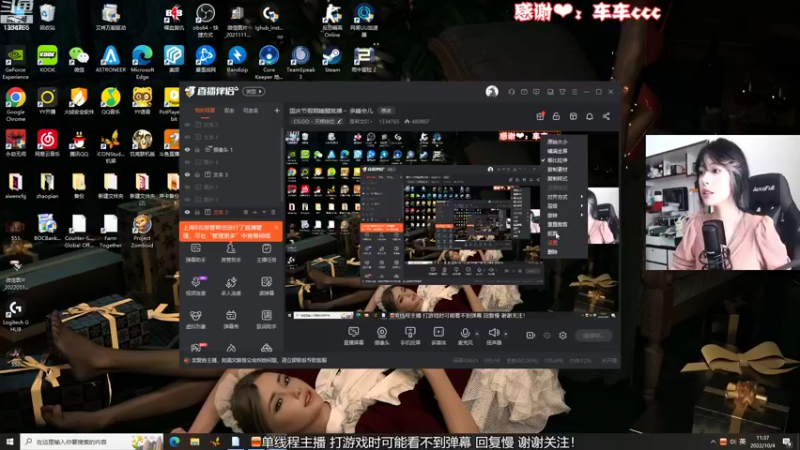Toggle lock on the 文本 3 layer

[197, 174]
